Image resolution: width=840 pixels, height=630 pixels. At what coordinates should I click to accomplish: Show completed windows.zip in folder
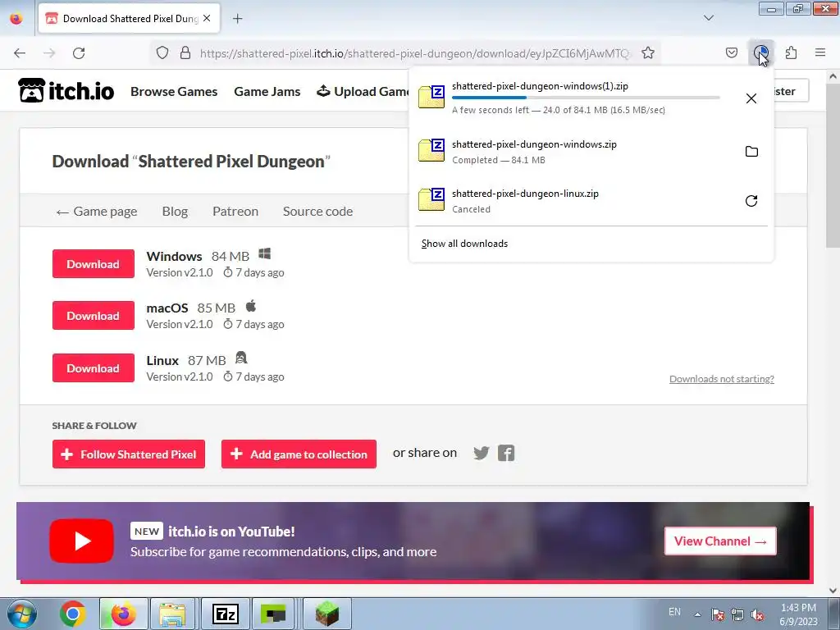[751, 152]
